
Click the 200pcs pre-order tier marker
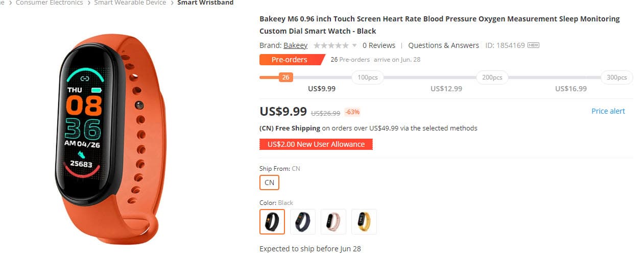point(492,77)
